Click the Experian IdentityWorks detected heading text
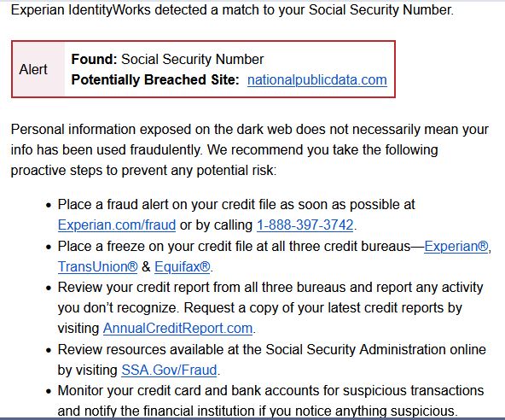Image resolution: width=505 pixels, height=420 pixels. point(232,9)
